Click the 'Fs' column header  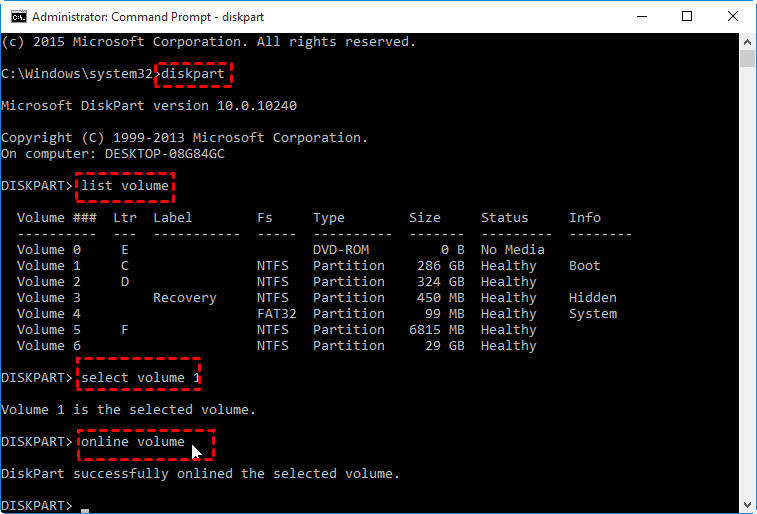[265, 218]
